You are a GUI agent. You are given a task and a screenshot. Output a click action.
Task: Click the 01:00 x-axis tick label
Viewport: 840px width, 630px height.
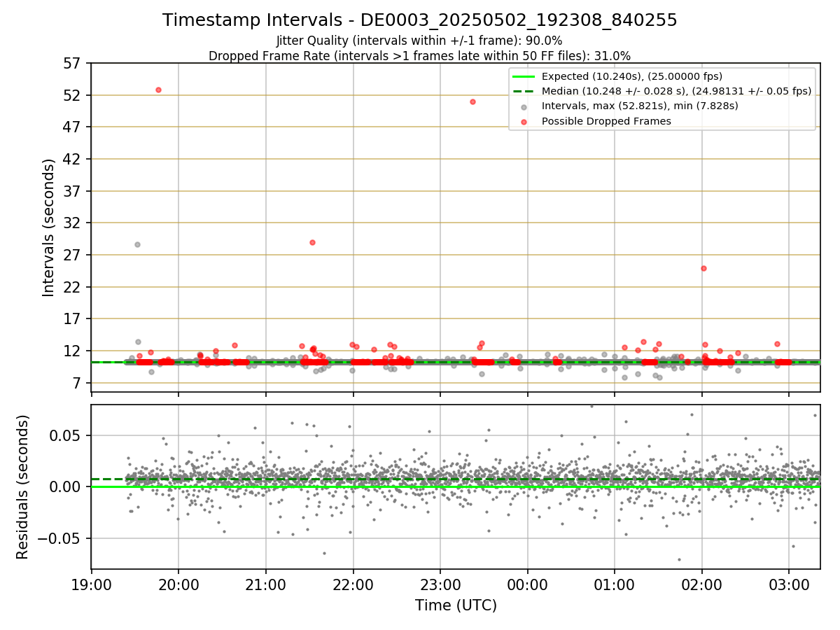615,584
